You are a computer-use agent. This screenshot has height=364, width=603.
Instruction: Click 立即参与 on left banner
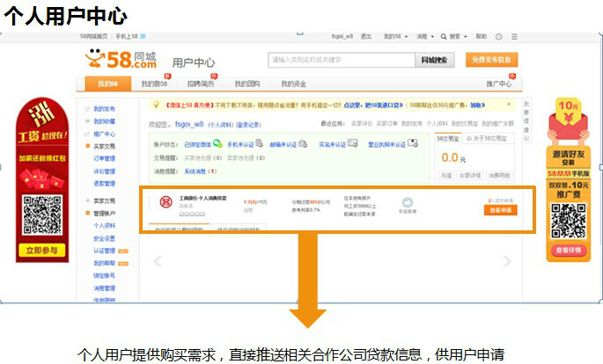pos(42,251)
